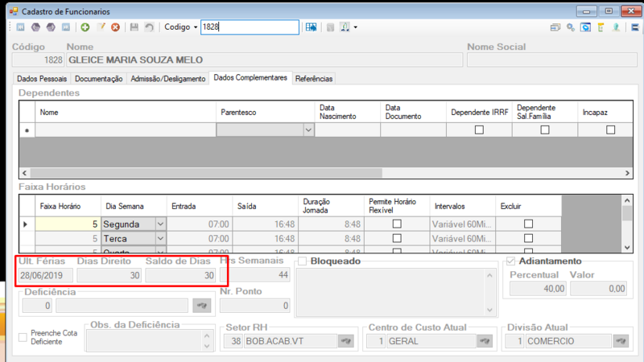The image size is (644, 362).
Task: Click the print preview icon in toolbar
Action: click(x=345, y=27)
